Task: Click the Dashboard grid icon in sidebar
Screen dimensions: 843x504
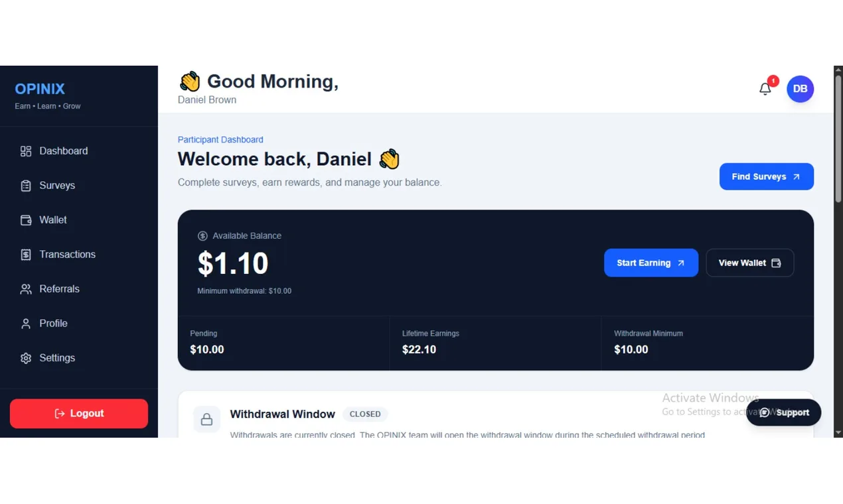Action: [26, 151]
